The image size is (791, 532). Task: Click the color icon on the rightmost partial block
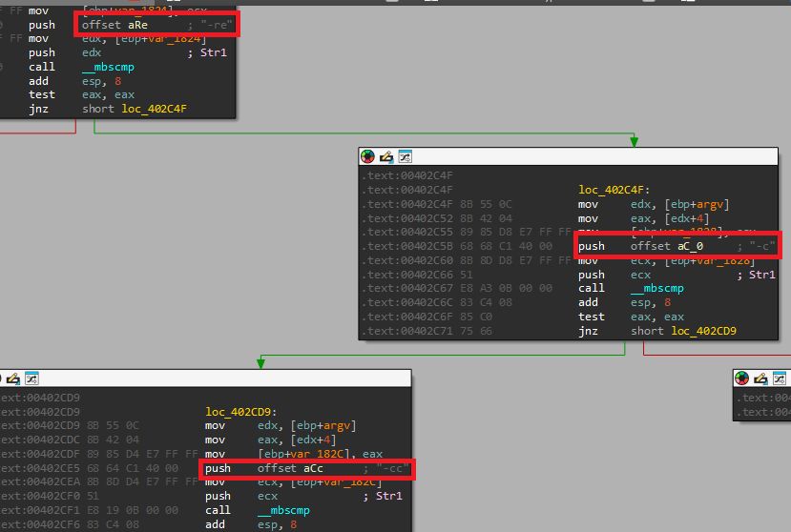pyautogui.click(x=741, y=378)
